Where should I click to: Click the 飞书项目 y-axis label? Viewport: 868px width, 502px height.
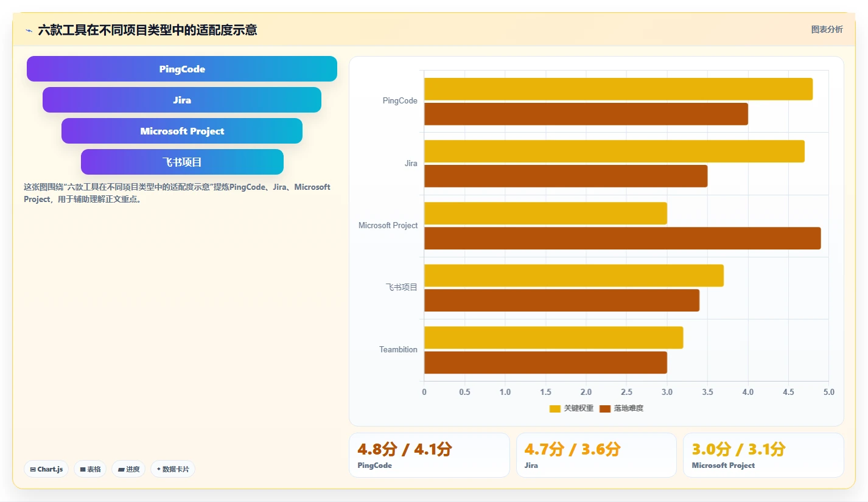[x=402, y=287]
